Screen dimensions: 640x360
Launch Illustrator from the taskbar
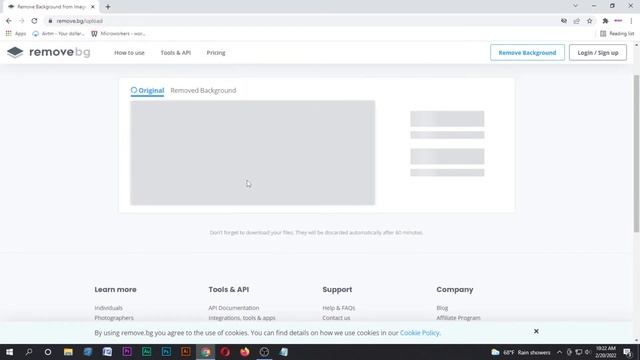point(186,352)
